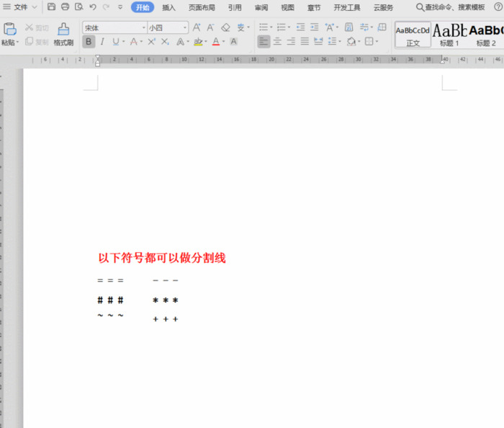Viewport: 504px width, 428px height.
Task: Select align right paragraph button
Action: [291, 42]
